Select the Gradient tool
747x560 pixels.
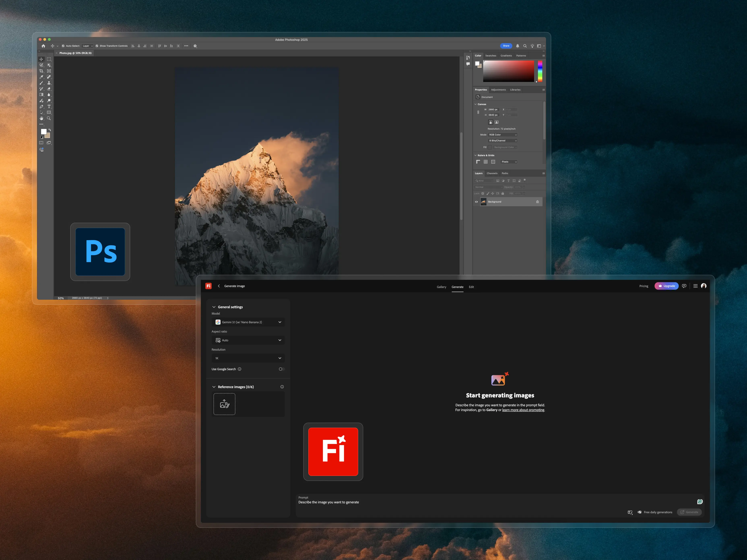(x=41, y=95)
